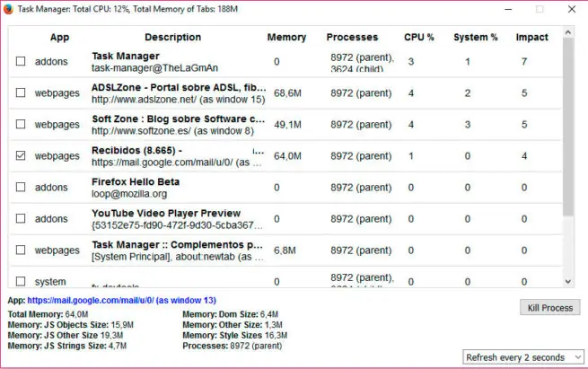
Task: Sort by the Description column header
Action: (x=173, y=37)
